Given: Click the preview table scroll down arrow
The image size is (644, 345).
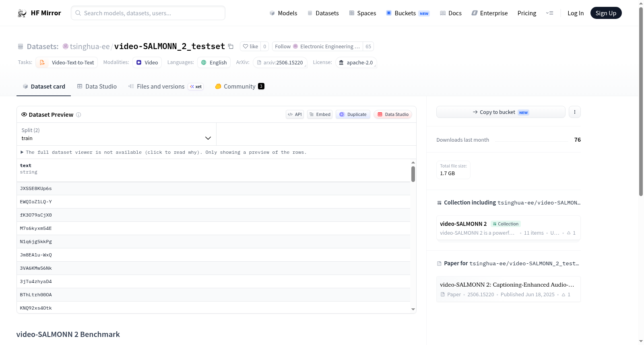Looking at the screenshot, I should [413, 310].
